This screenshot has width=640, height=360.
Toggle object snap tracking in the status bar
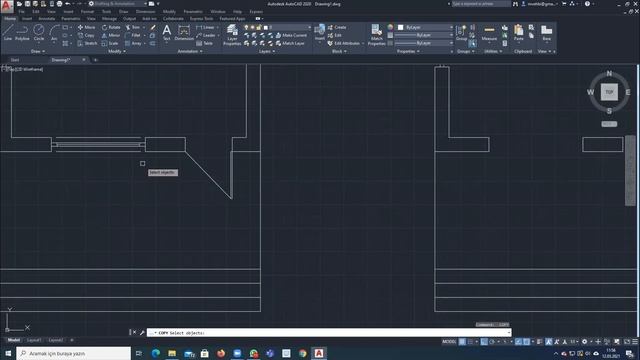coord(518,342)
